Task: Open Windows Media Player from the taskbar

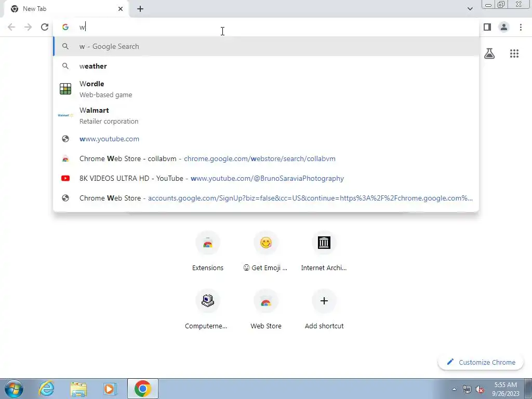Action: click(110, 389)
